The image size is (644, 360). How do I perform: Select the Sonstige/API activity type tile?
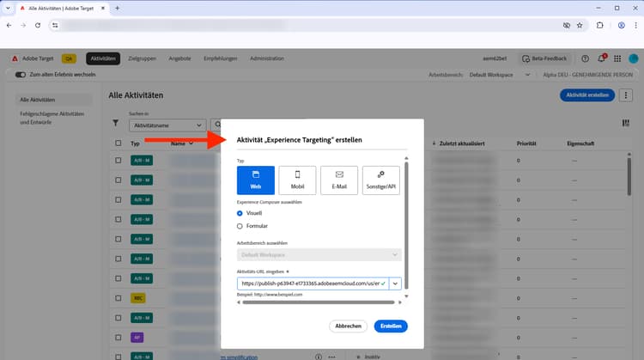click(380, 180)
